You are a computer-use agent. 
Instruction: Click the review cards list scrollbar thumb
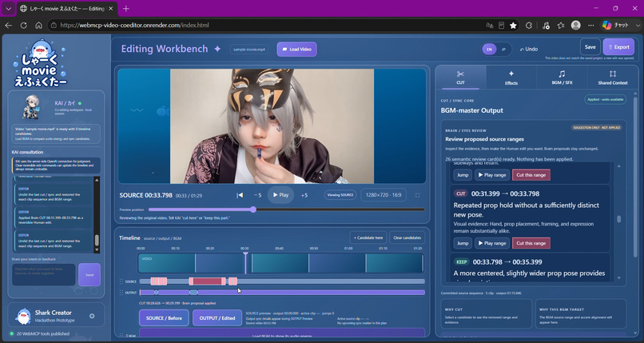coord(619,219)
